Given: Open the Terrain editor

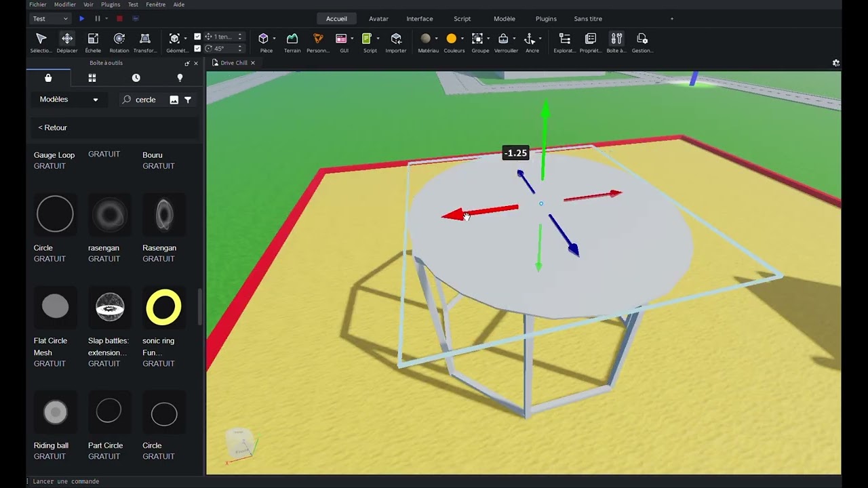Looking at the screenshot, I should [292, 43].
